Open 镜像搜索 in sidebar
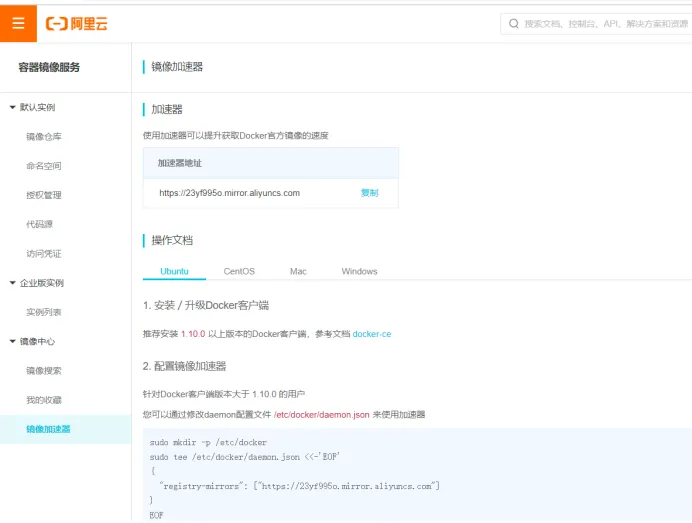Image resolution: width=692 pixels, height=523 pixels. click(44, 370)
